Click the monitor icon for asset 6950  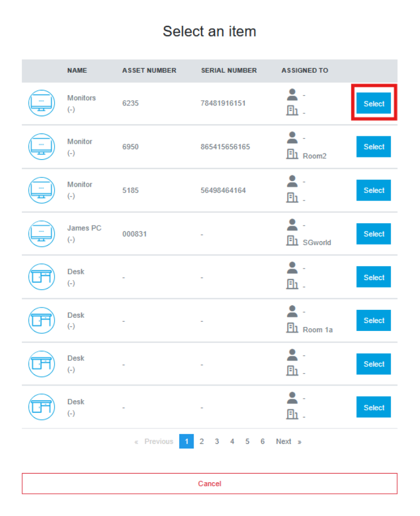41,147
